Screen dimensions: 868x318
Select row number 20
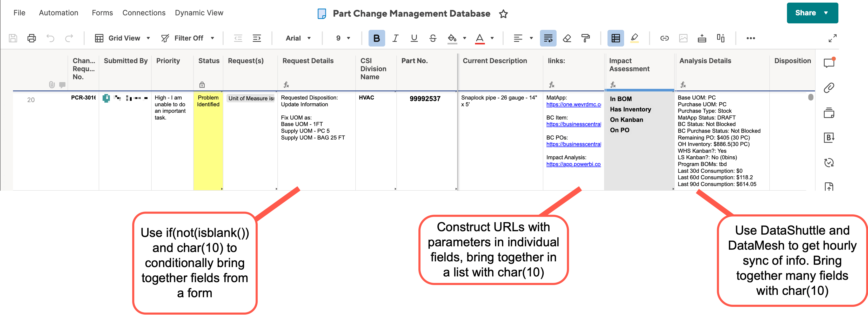[31, 100]
